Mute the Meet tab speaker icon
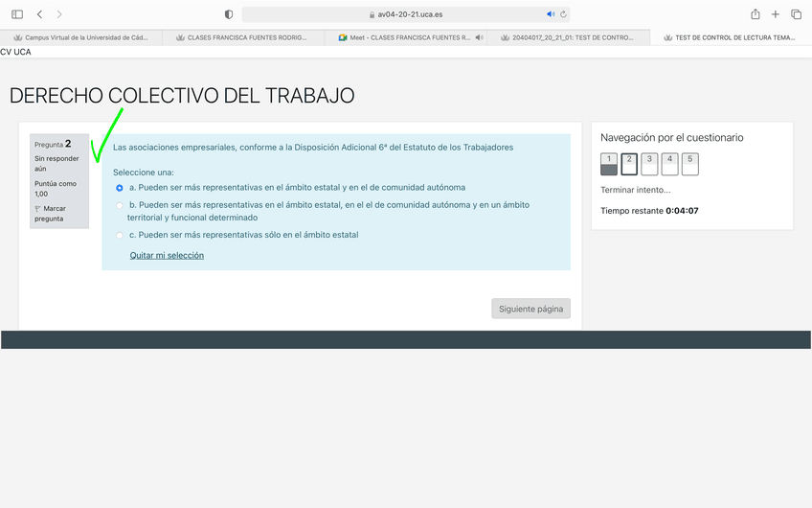The height and width of the screenshot is (508, 812). 479,37
